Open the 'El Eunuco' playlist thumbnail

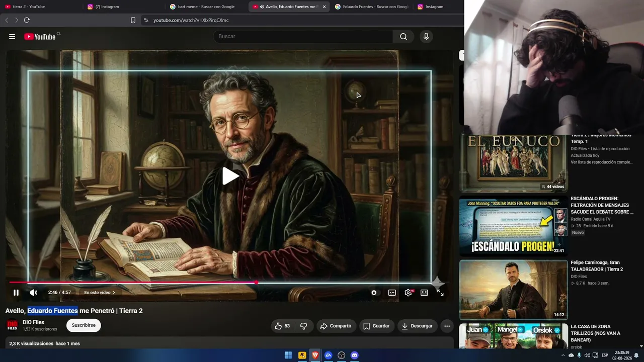[x=513, y=163]
